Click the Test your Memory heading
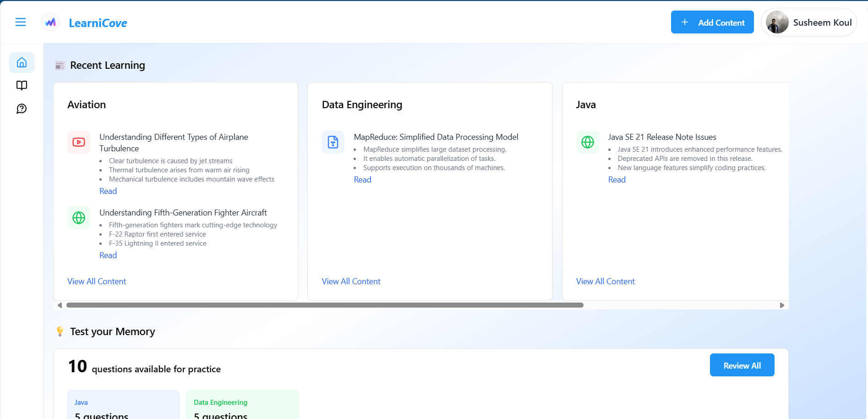 click(113, 331)
